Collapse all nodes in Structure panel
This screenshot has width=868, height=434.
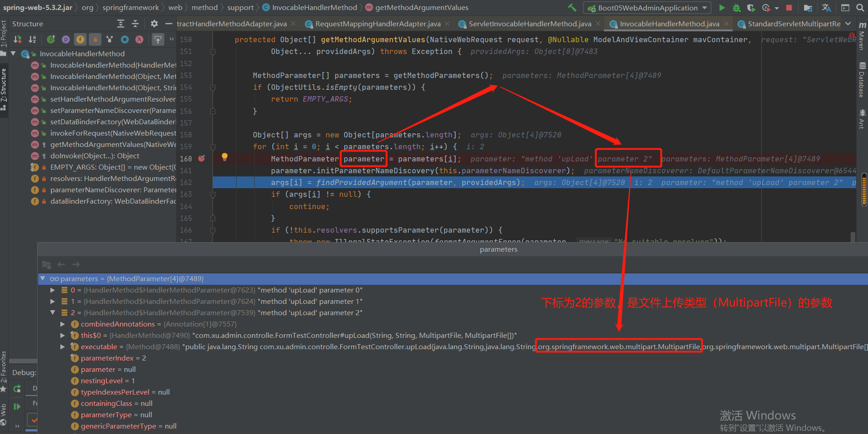pyautogui.click(x=135, y=24)
